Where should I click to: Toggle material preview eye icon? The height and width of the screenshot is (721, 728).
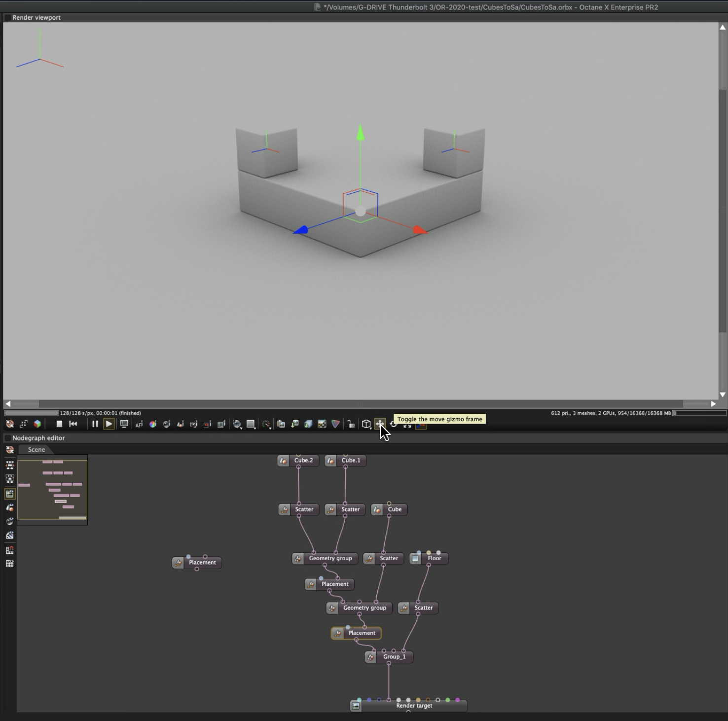9,521
